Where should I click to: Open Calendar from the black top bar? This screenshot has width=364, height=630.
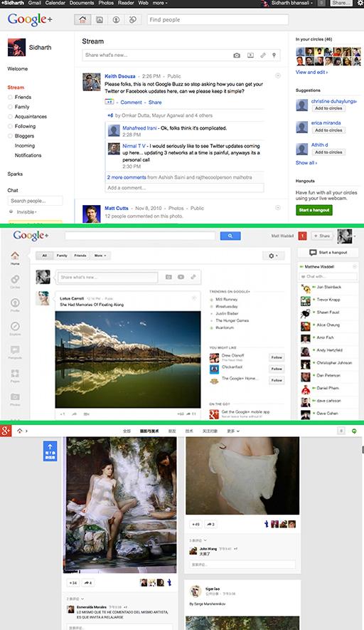pos(55,3)
